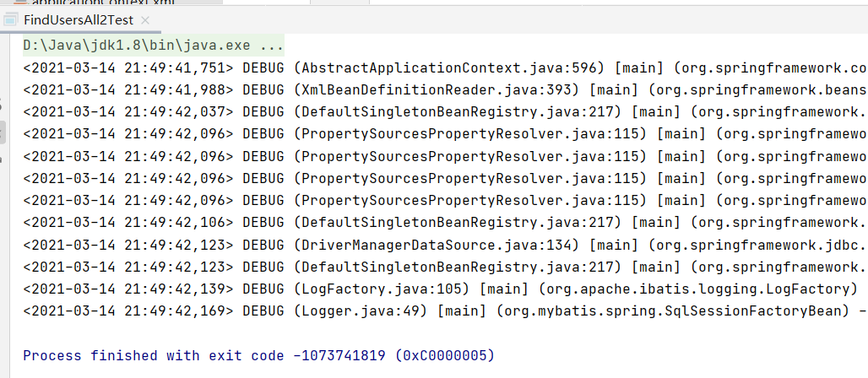Screen dimensions: 868x378
Task: Click the org.mybatis.spring.SqlSessionFactoryBean text
Action: click(673, 311)
